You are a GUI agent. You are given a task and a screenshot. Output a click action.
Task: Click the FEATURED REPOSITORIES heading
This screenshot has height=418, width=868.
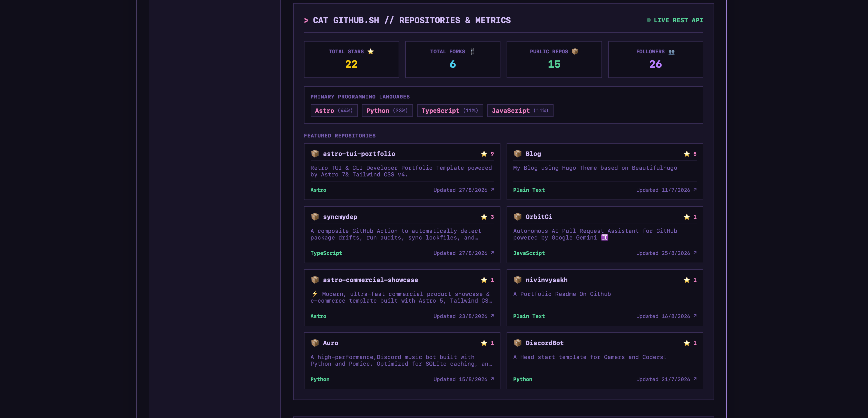pos(340,135)
